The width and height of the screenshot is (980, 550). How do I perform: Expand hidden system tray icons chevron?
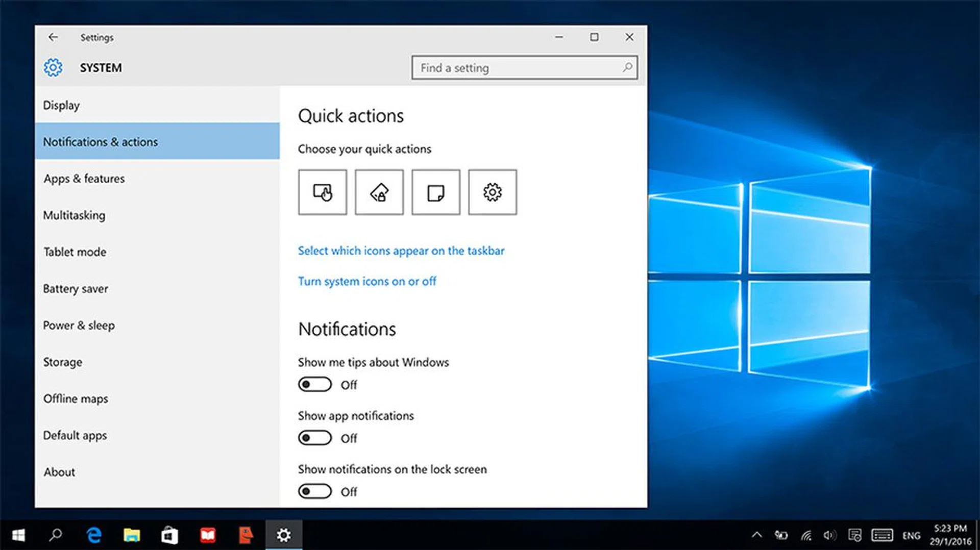pos(756,535)
